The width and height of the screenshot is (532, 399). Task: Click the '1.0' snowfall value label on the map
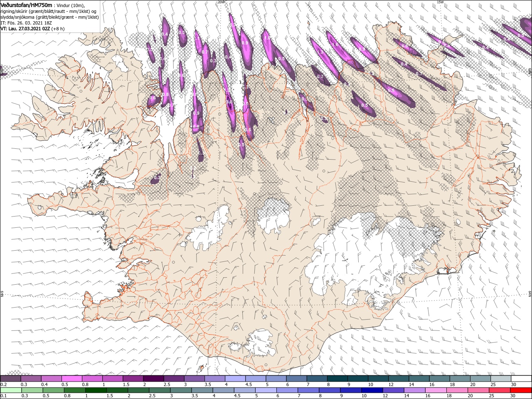tap(267, 38)
